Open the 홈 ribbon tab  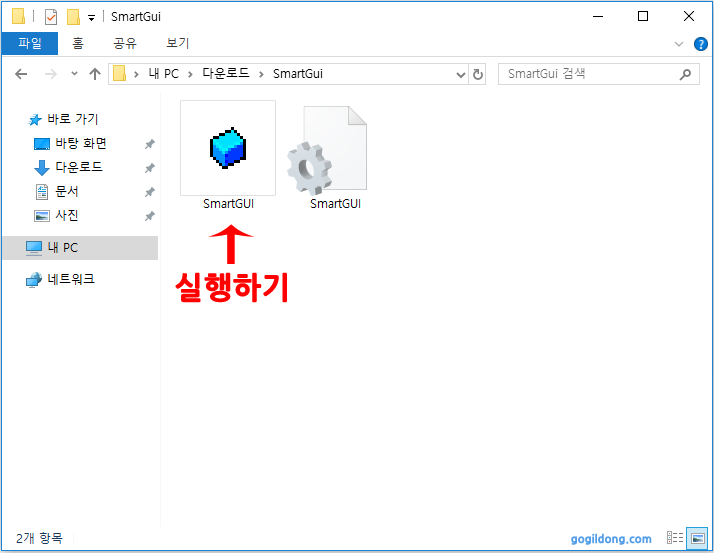pyautogui.click(x=78, y=43)
